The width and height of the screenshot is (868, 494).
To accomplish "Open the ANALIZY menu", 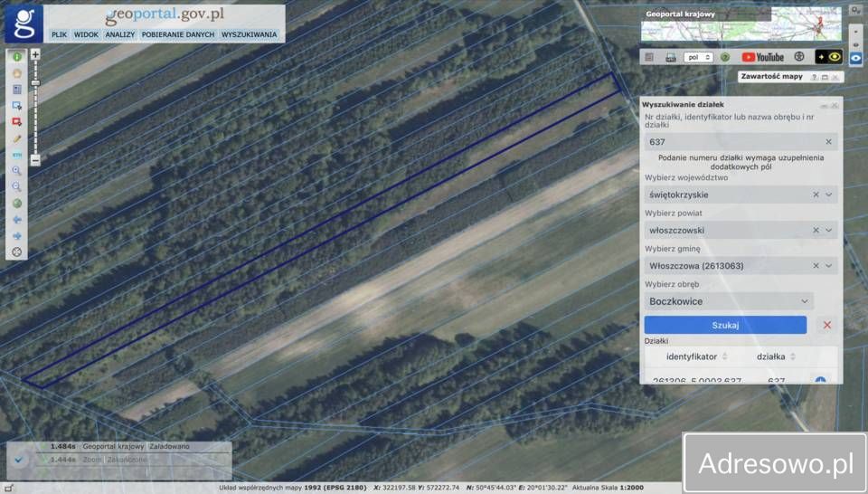I will coord(120,34).
